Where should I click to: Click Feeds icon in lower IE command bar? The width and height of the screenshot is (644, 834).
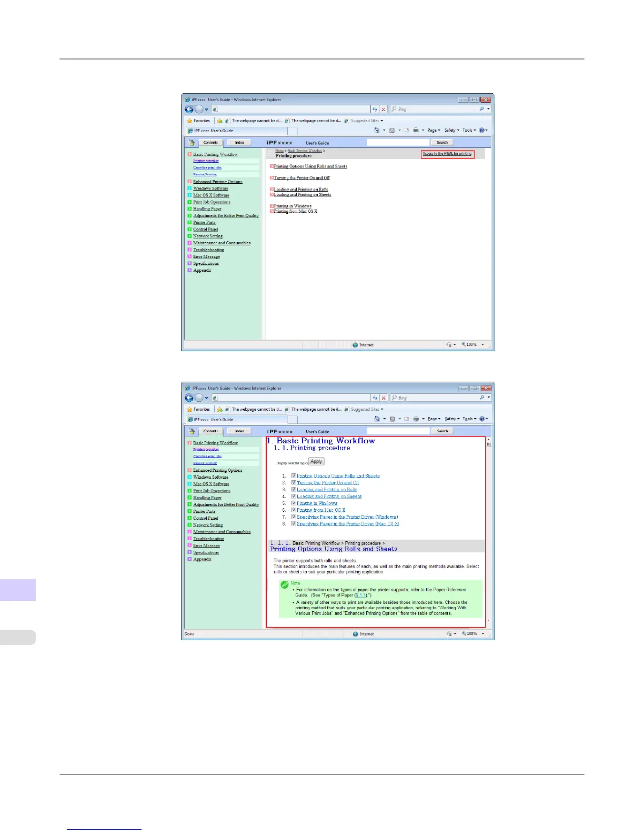pyautogui.click(x=392, y=419)
